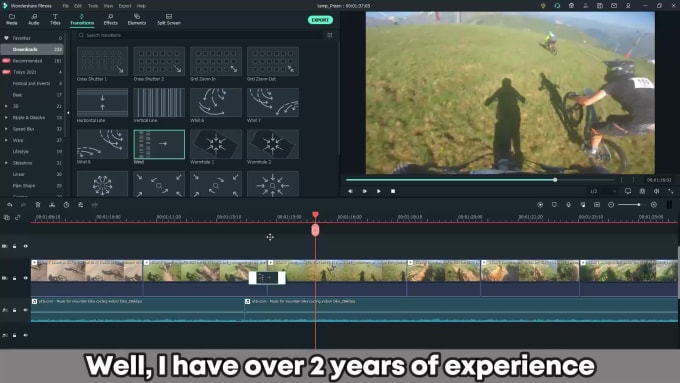This screenshot has width=680, height=383.
Task: Open the Titles tab
Action: (x=55, y=20)
